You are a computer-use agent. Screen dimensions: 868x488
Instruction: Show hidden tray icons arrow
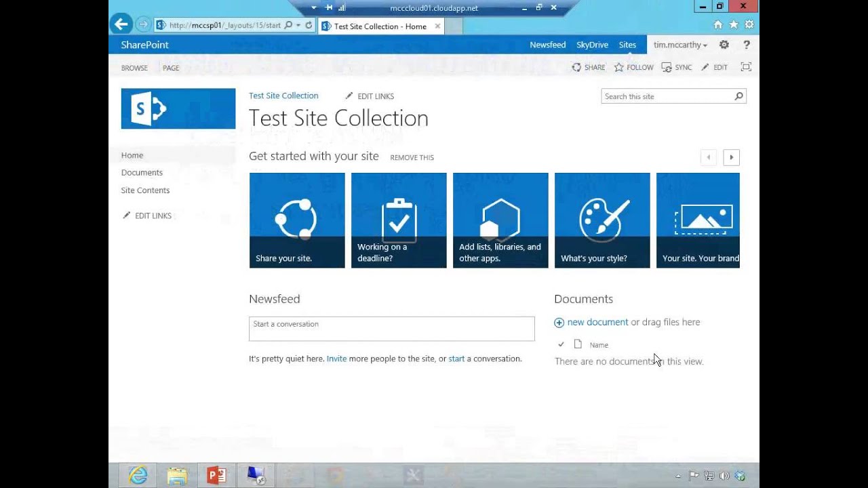coord(678,476)
